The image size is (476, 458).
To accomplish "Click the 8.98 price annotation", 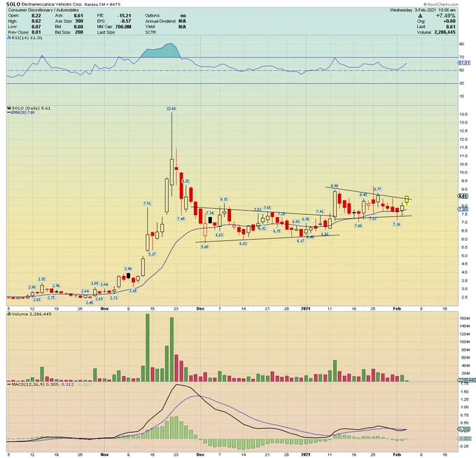I will pyautogui.click(x=335, y=186).
